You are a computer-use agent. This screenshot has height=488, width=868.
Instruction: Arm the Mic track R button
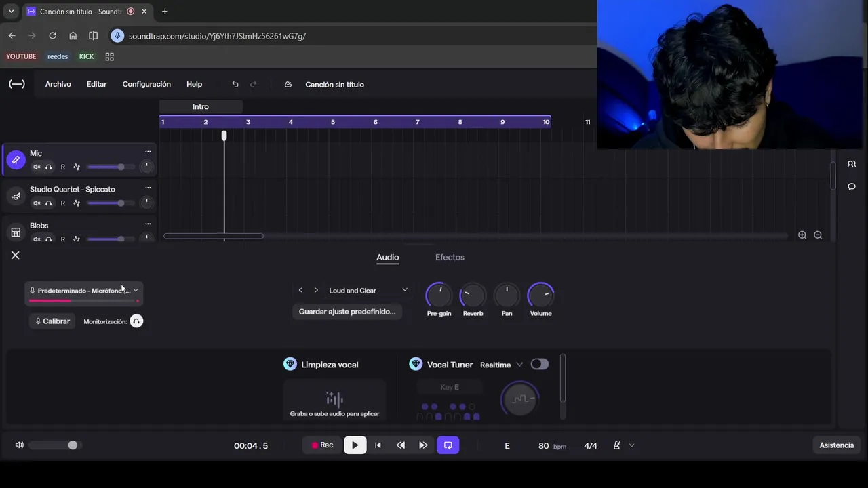click(x=63, y=167)
